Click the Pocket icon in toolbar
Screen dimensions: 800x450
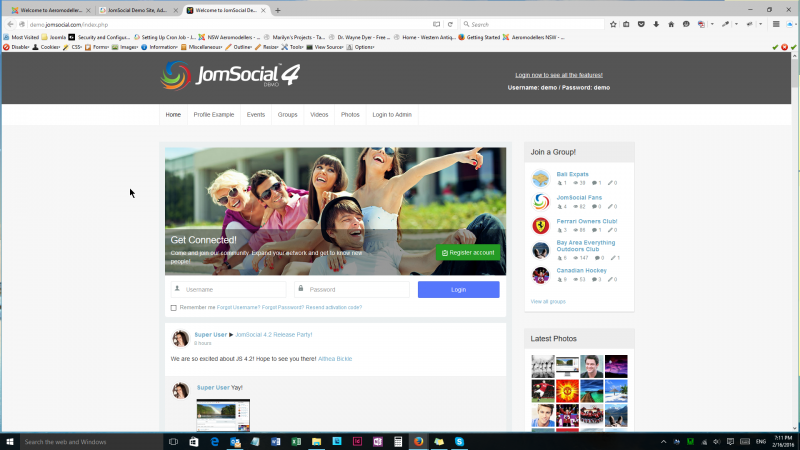(x=641, y=24)
